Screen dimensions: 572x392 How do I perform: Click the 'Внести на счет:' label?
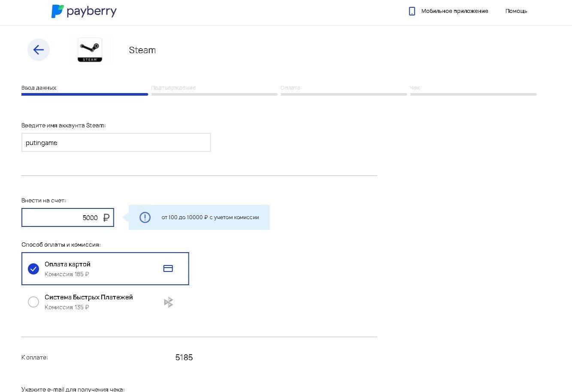point(44,200)
